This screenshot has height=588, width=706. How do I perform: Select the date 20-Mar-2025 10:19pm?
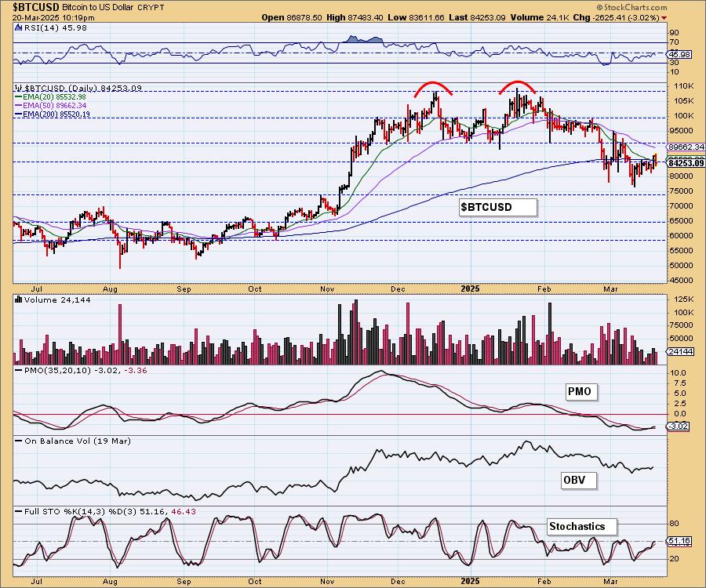coord(53,18)
